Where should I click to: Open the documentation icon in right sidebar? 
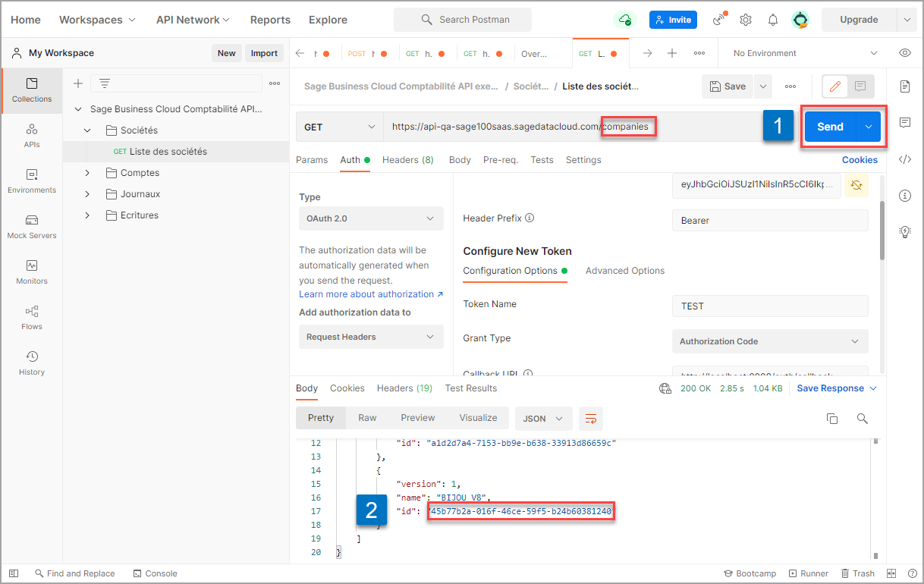tap(904, 86)
